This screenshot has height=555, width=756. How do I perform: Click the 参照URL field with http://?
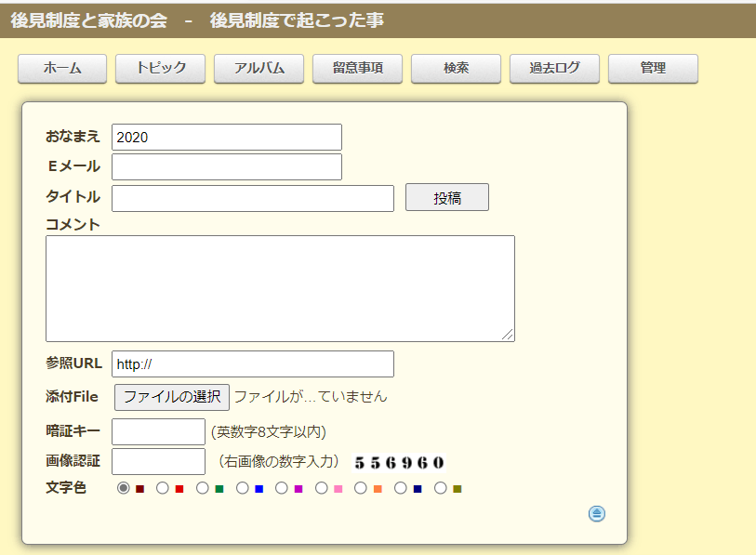(253, 364)
